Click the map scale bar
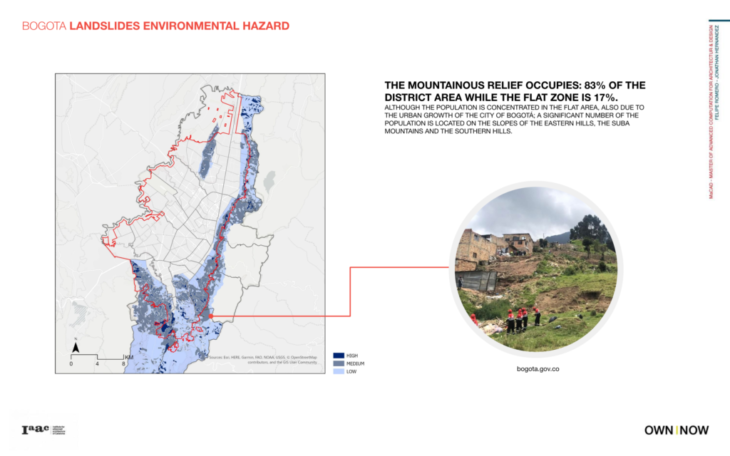 (x=98, y=357)
